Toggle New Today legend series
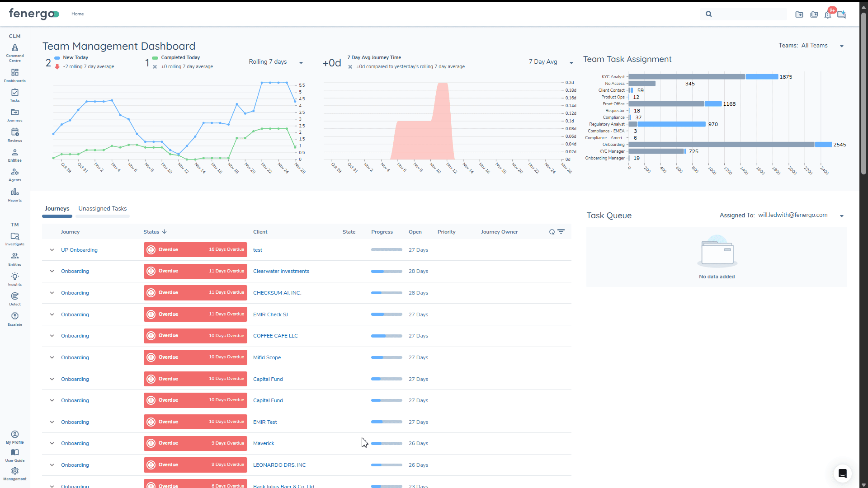This screenshot has height=488, width=868. pos(75,58)
